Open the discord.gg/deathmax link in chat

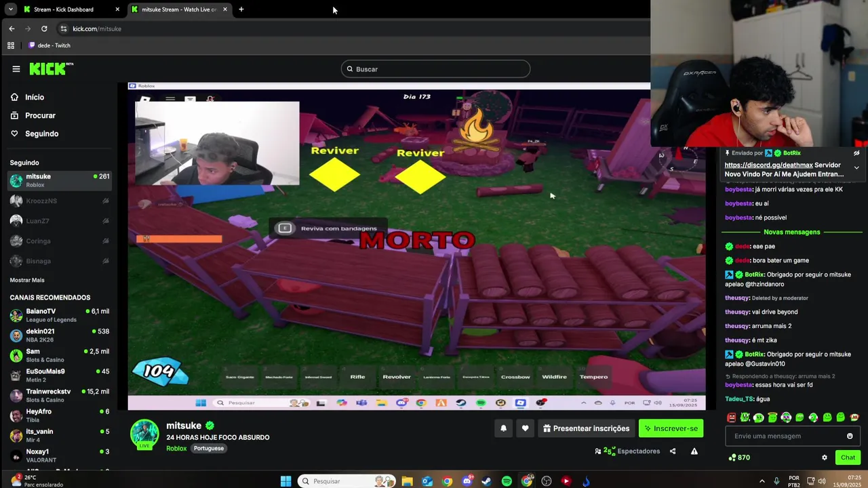point(768,165)
